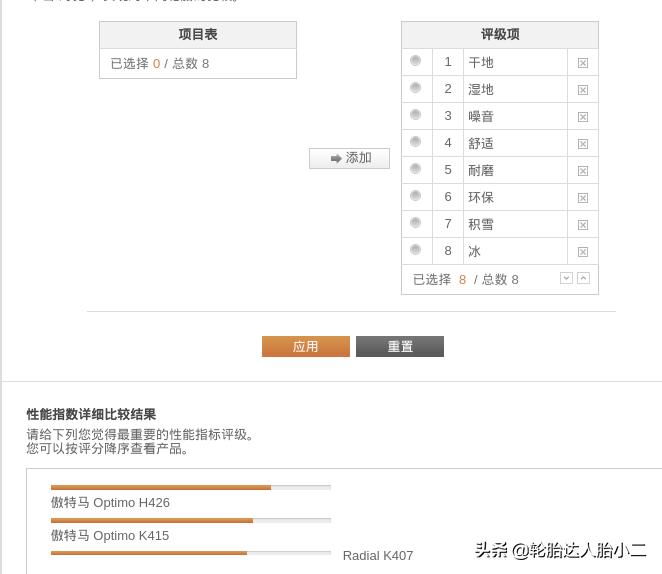The height and width of the screenshot is (574, 662).
Task: Remove 积雪 from rating items
Action: pos(583,225)
